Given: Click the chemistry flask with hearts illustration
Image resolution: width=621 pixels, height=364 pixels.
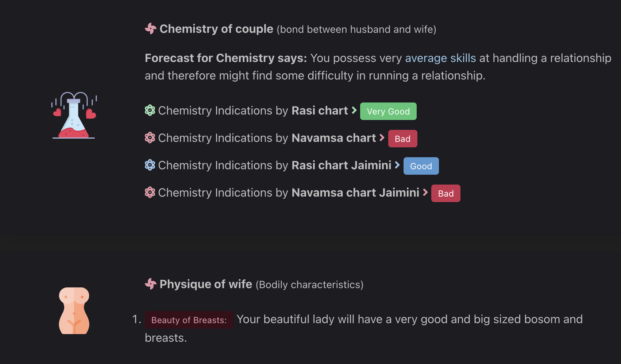Looking at the screenshot, I should point(74,115).
